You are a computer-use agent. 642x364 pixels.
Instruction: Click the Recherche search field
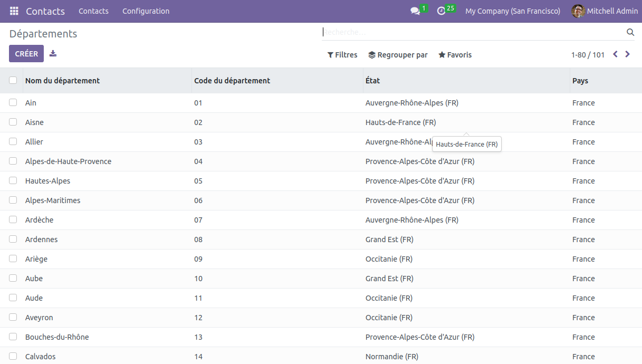tap(472, 32)
